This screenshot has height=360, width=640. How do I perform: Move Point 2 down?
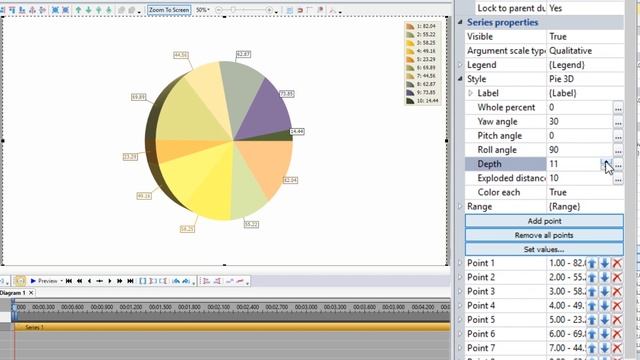pyautogui.click(x=604, y=278)
